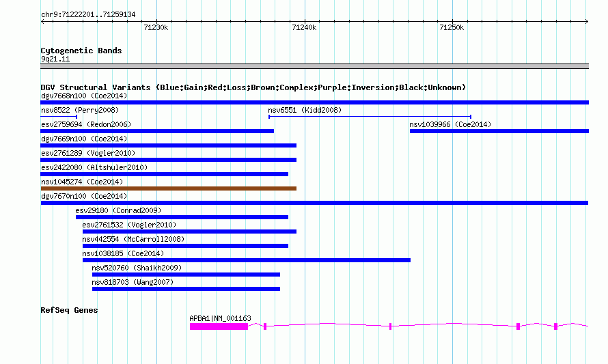Click the DGV Structural Variants track heading

pos(253,87)
